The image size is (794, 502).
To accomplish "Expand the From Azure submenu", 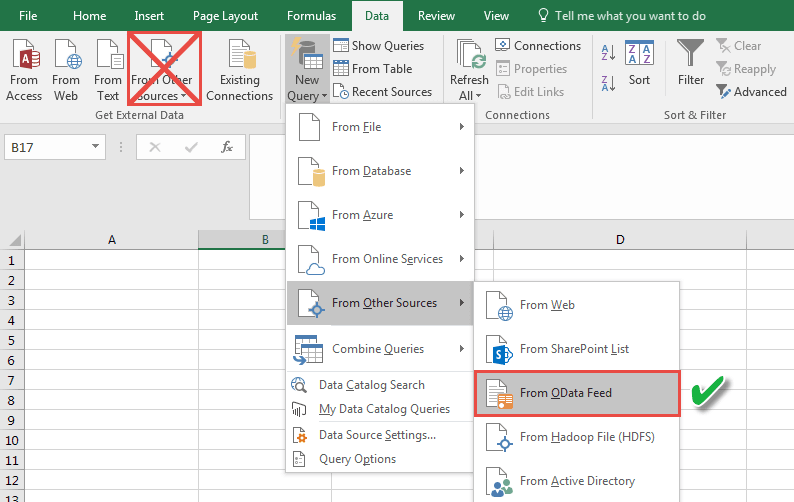I will (x=380, y=215).
